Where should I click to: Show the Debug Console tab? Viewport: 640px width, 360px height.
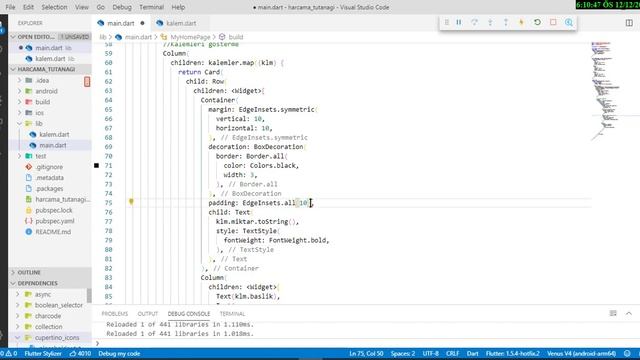point(189,313)
